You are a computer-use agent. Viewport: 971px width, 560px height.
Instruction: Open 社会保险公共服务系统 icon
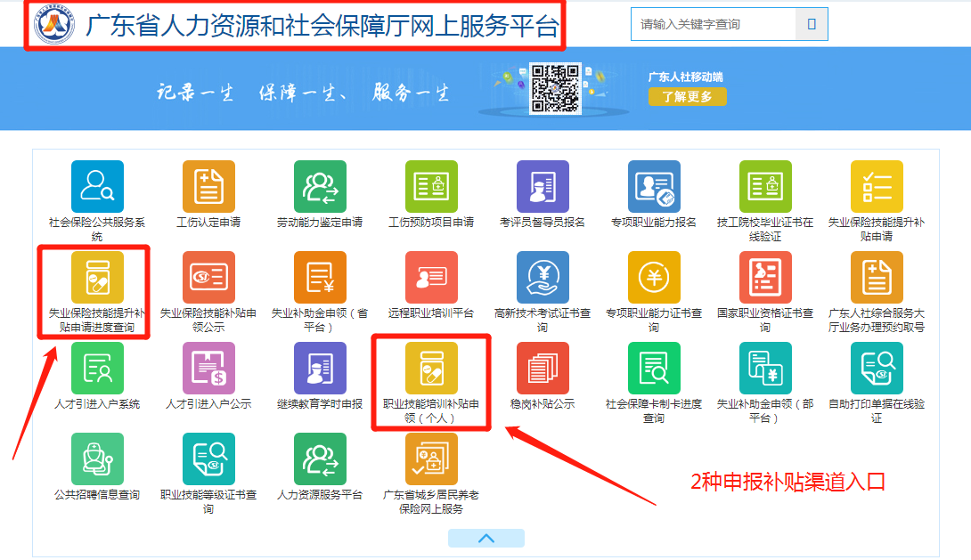coord(97,187)
